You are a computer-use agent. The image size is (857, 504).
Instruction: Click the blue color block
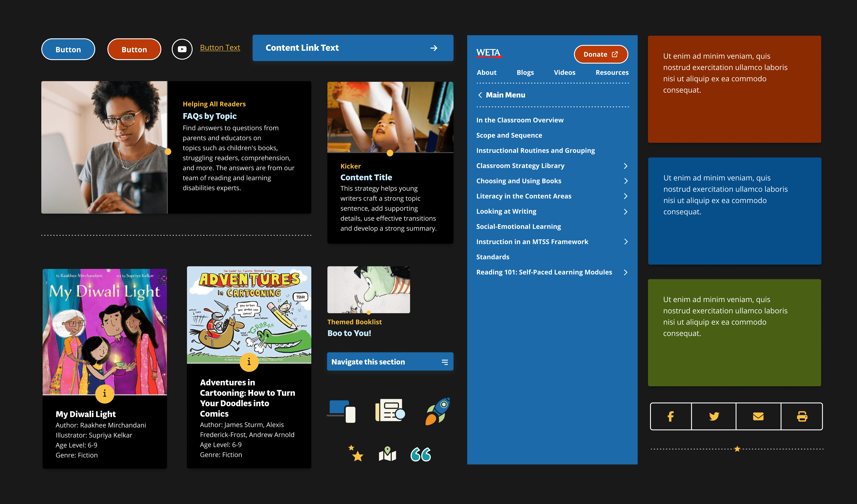pos(735,211)
